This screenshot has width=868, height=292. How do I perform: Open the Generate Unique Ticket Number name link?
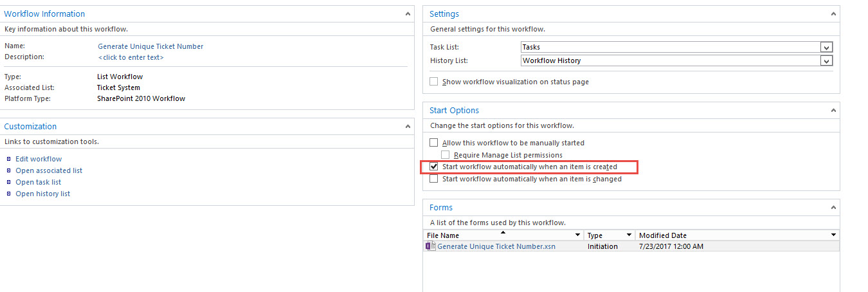click(x=150, y=46)
